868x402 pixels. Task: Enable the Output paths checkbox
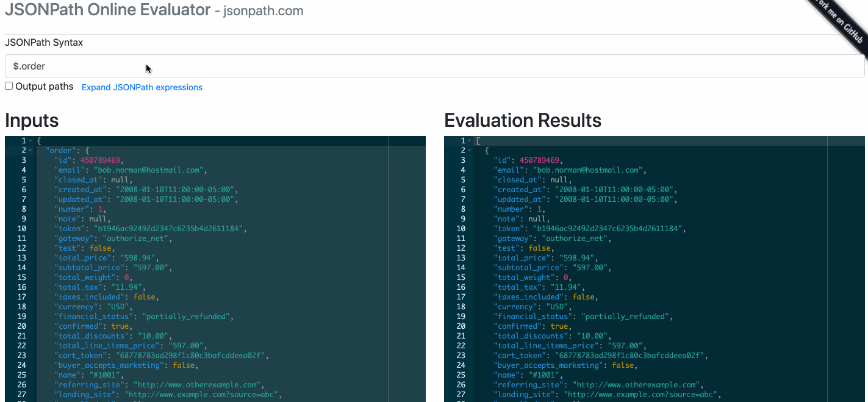[x=9, y=85]
